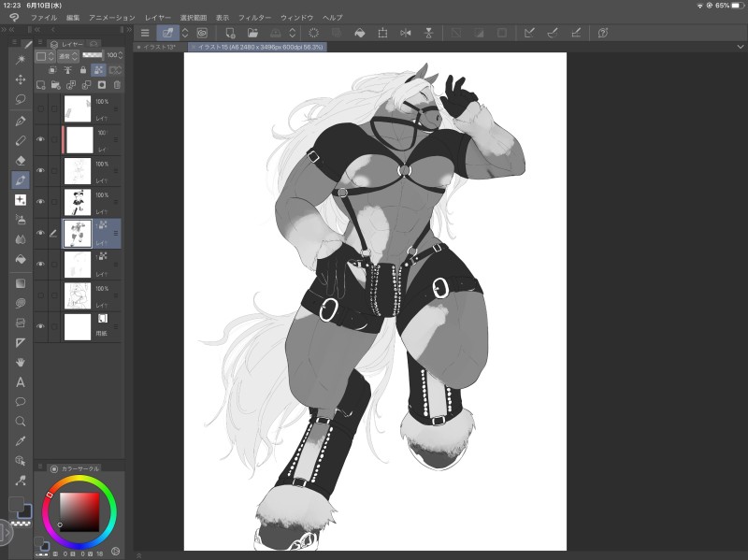This screenshot has height=560, width=748.
Task: Select the Frame border tool
Action: click(21, 323)
